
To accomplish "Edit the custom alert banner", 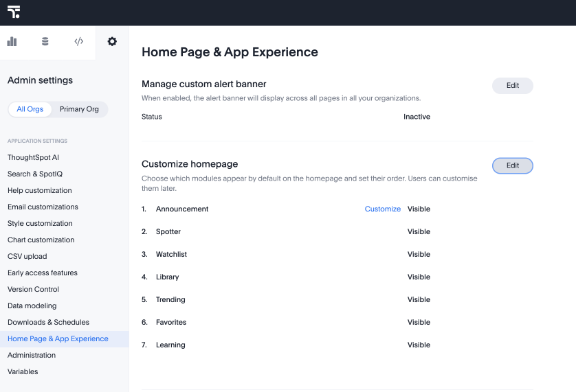I will point(513,86).
